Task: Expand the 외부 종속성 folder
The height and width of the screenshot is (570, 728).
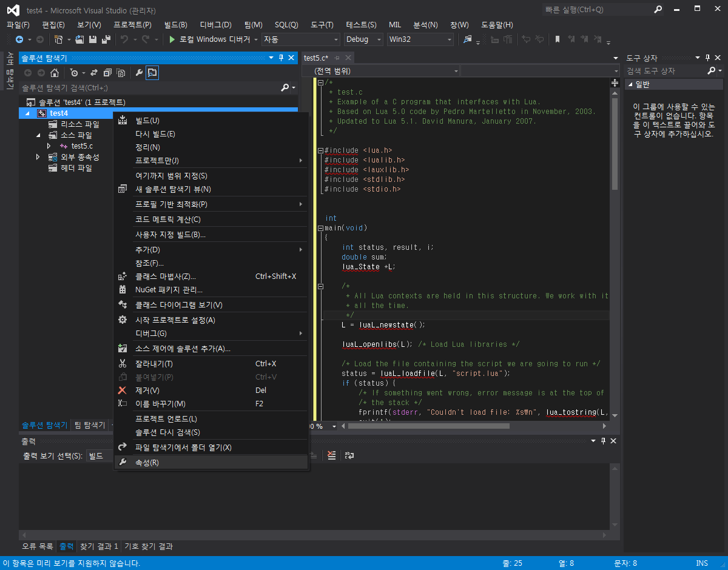Action: tap(38, 157)
